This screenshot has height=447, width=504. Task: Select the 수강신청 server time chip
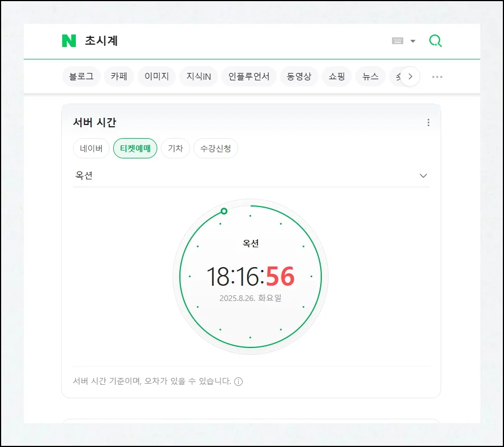pyautogui.click(x=216, y=149)
